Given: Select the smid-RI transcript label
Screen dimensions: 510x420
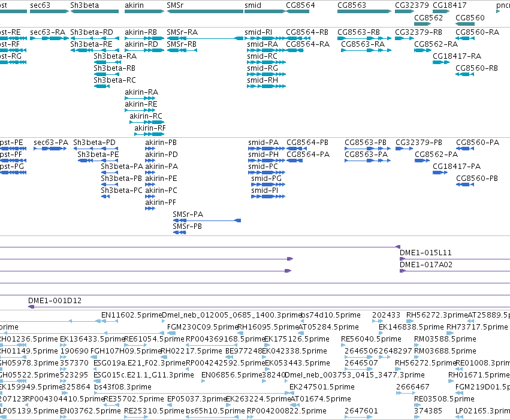Looking at the screenshot, I should (x=258, y=32).
